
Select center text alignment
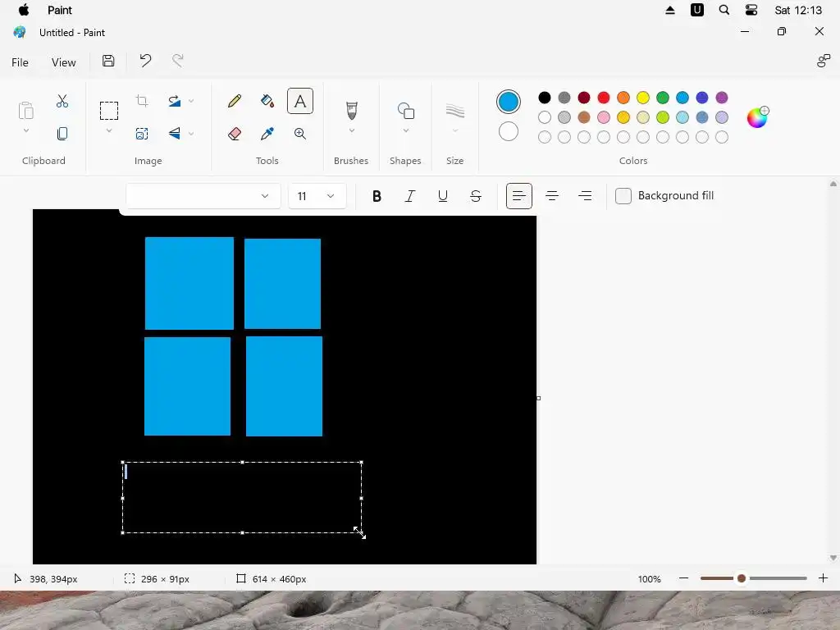tap(552, 196)
